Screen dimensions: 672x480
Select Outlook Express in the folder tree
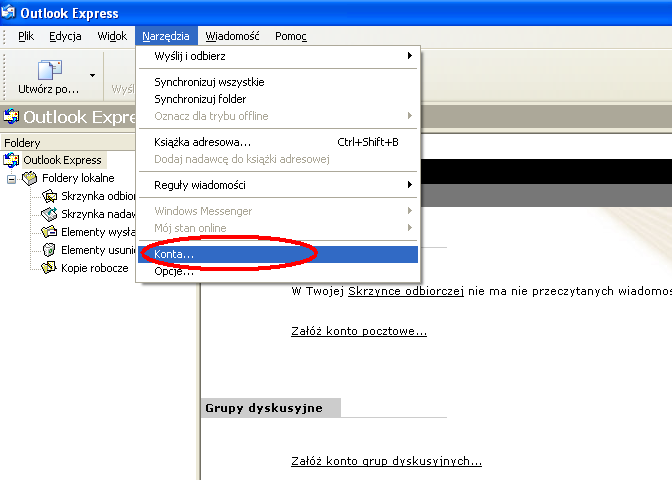(62, 160)
